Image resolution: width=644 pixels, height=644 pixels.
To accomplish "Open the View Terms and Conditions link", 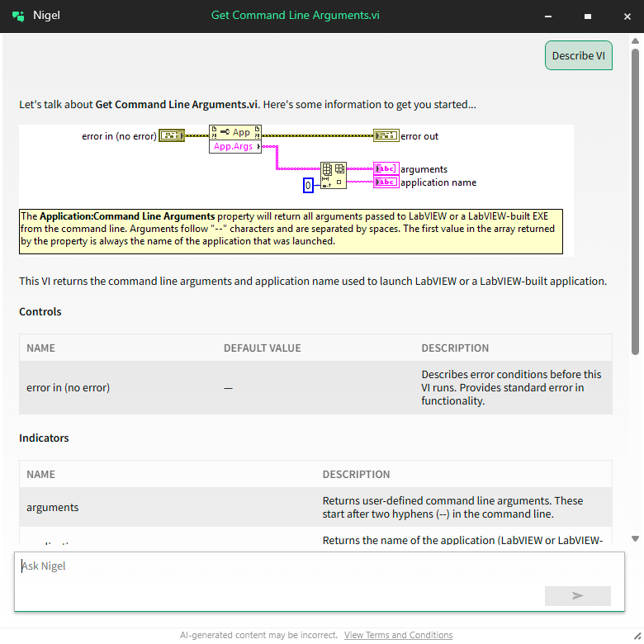I will pos(398,635).
